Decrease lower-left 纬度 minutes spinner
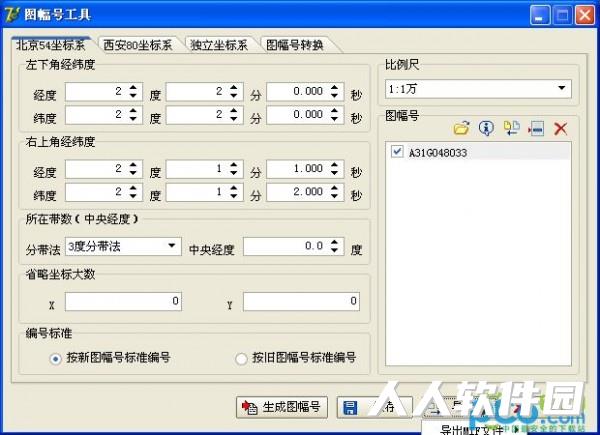Viewport: 600px width, 435px height. coord(233,119)
